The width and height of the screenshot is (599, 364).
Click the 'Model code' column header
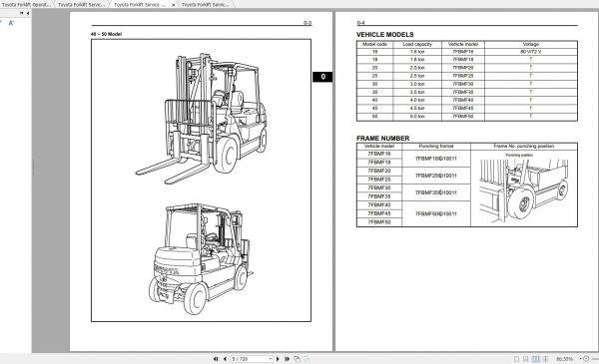point(374,44)
